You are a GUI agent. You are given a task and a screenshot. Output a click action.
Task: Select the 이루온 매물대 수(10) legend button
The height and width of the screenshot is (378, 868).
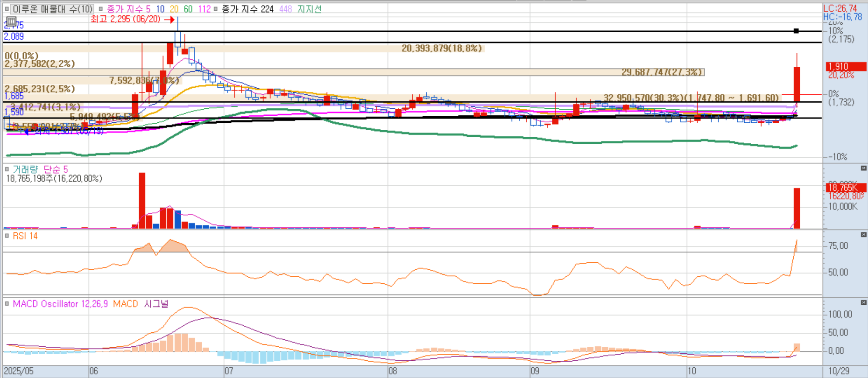pyautogui.click(x=52, y=9)
